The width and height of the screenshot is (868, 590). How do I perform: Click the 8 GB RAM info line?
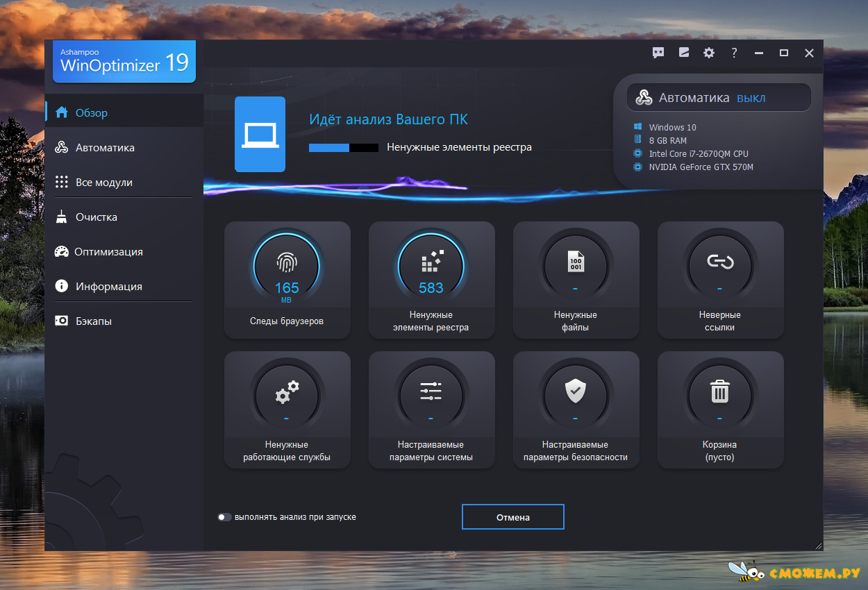click(660, 140)
